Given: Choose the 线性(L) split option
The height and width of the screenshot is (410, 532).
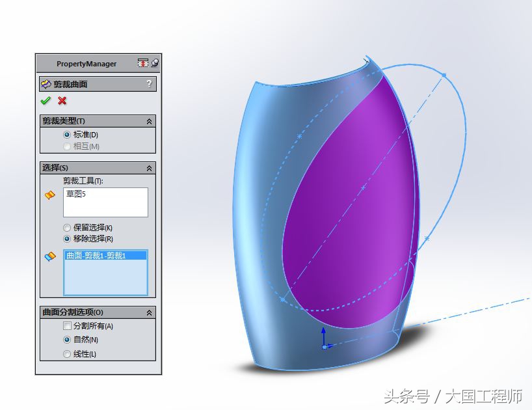Looking at the screenshot, I should click(x=67, y=353).
